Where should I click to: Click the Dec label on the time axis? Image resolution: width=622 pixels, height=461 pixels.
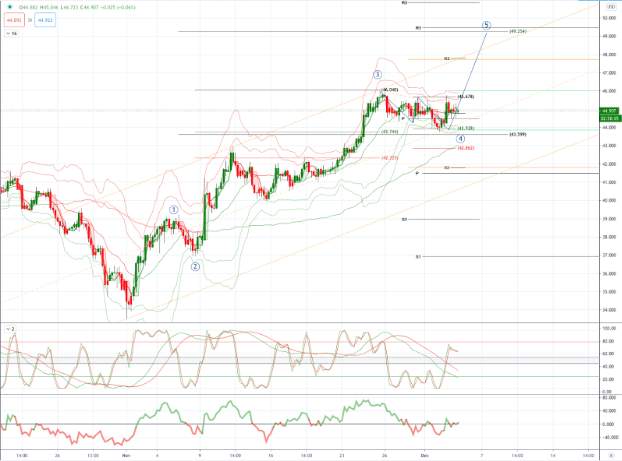(423, 455)
